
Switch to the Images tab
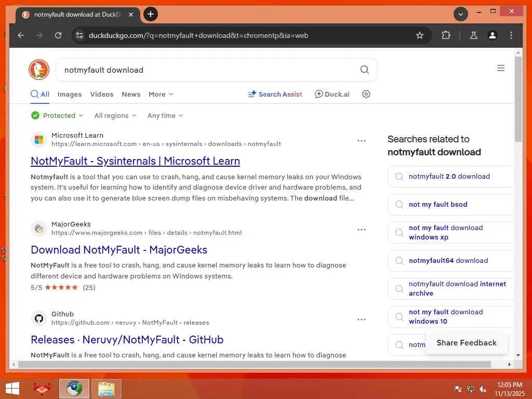(70, 94)
